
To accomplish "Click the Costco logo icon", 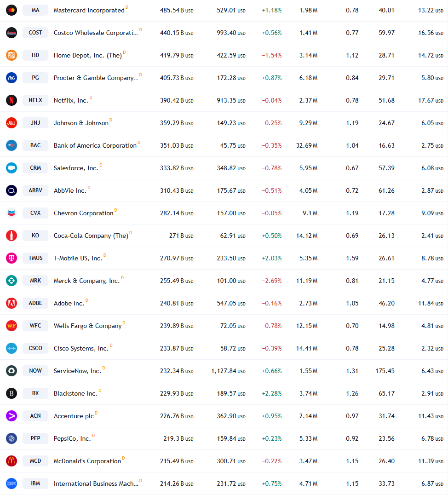I will click(11, 33).
